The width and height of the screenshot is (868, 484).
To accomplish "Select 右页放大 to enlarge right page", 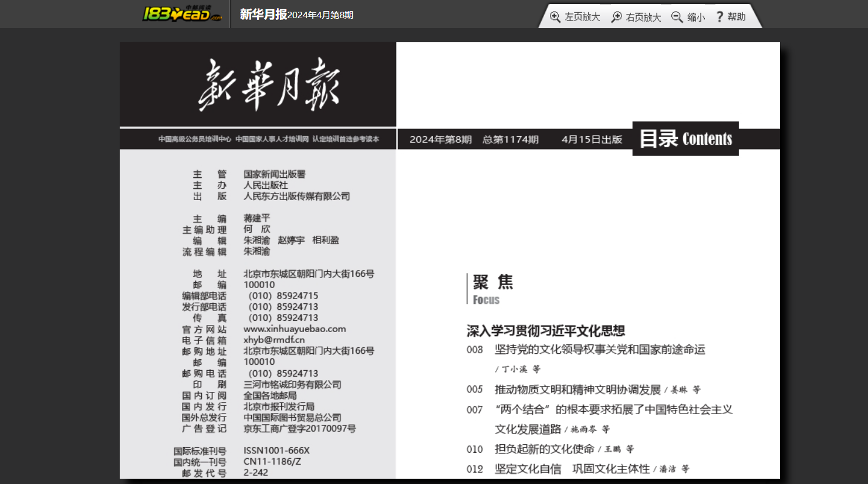I will tap(643, 17).
